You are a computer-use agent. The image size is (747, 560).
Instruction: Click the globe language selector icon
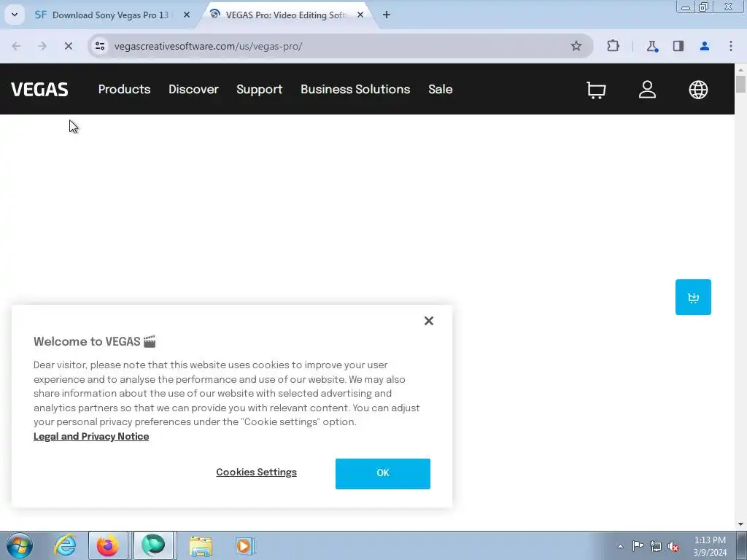(x=698, y=90)
